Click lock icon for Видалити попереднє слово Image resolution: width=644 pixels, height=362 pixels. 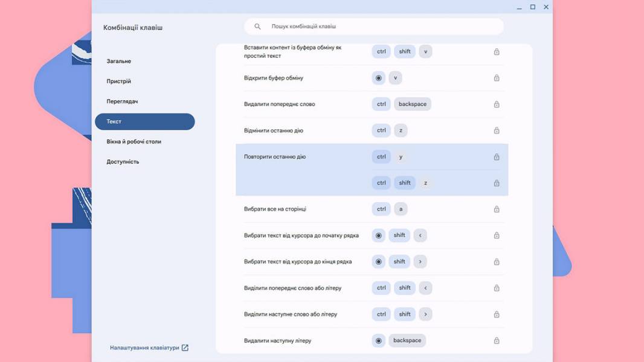tap(497, 104)
